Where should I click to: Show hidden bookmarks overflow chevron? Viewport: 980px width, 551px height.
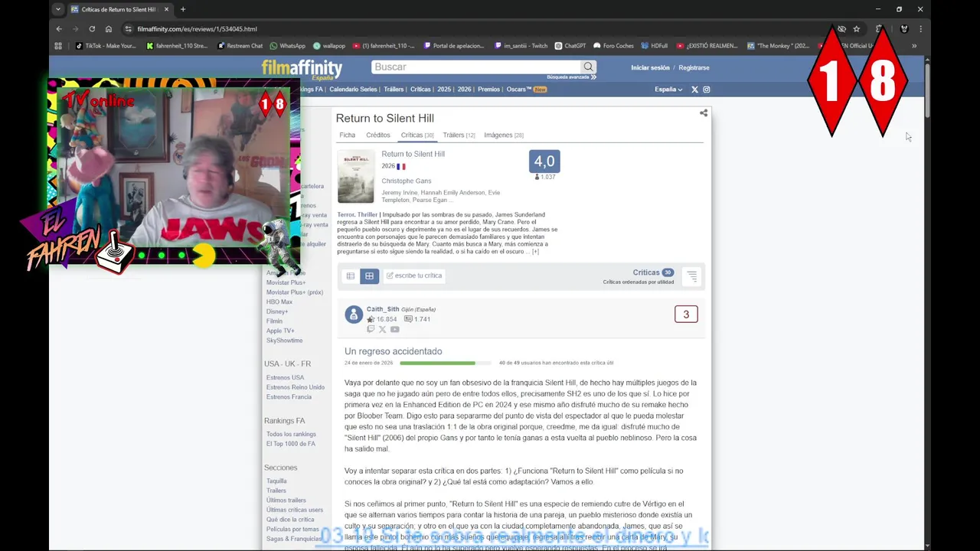[913, 46]
